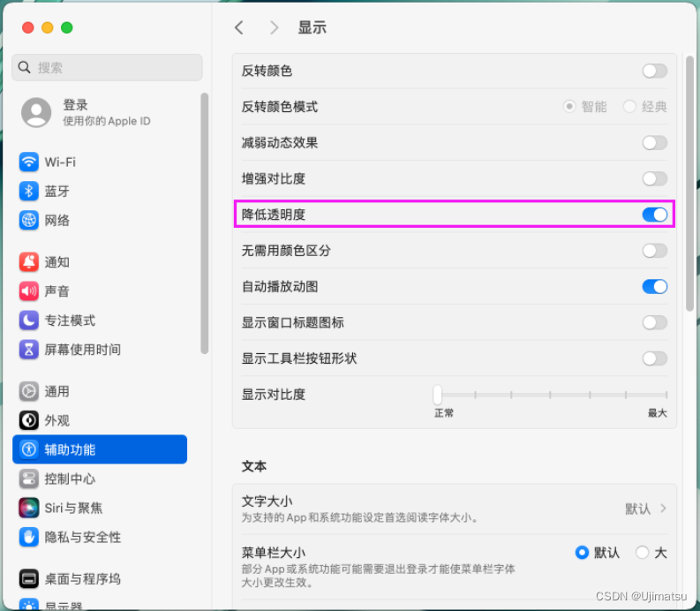Select 智能 radio for invert mode

[x=569, y=107]
